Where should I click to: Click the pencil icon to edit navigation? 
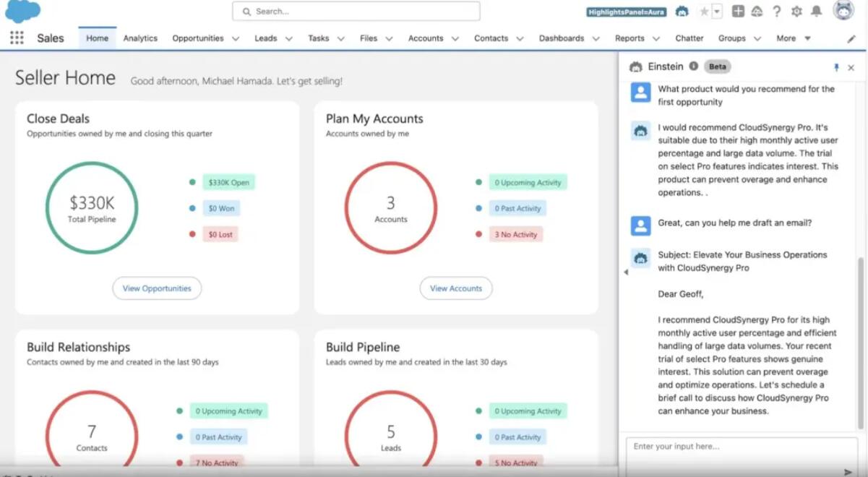pos(851,39)
